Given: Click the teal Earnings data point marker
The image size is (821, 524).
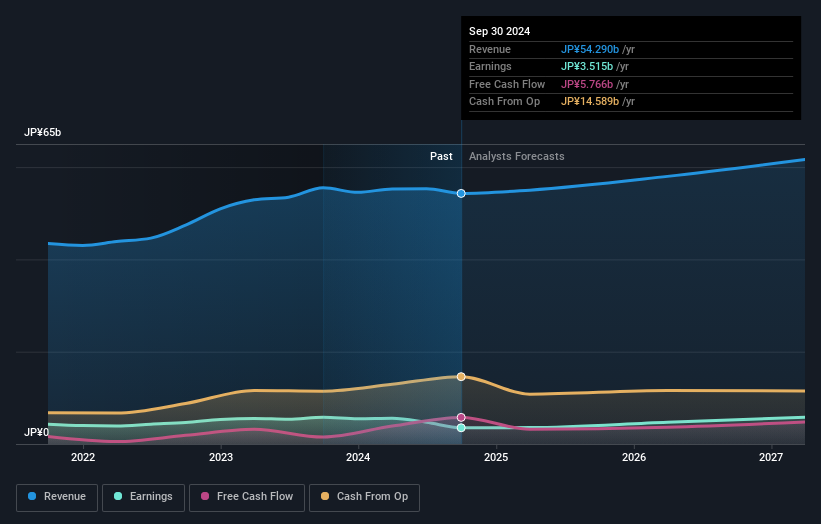Looking at the screenshot, I should (x=461, y=428).
